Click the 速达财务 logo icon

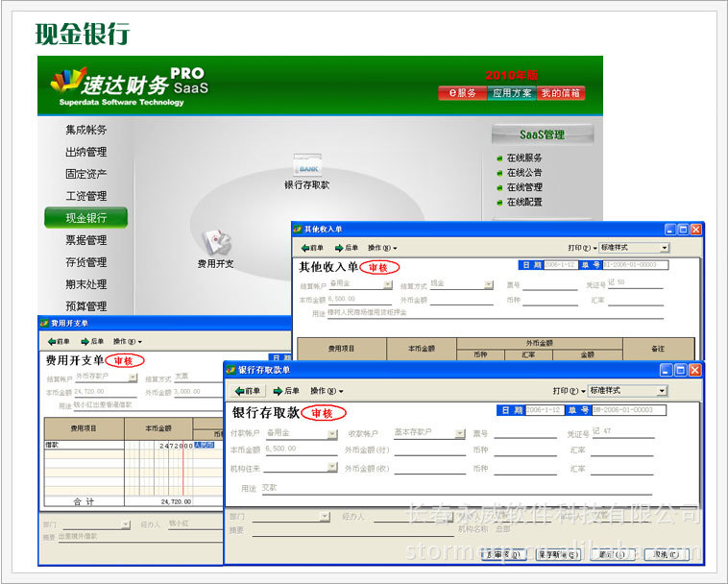pos(68,80)
